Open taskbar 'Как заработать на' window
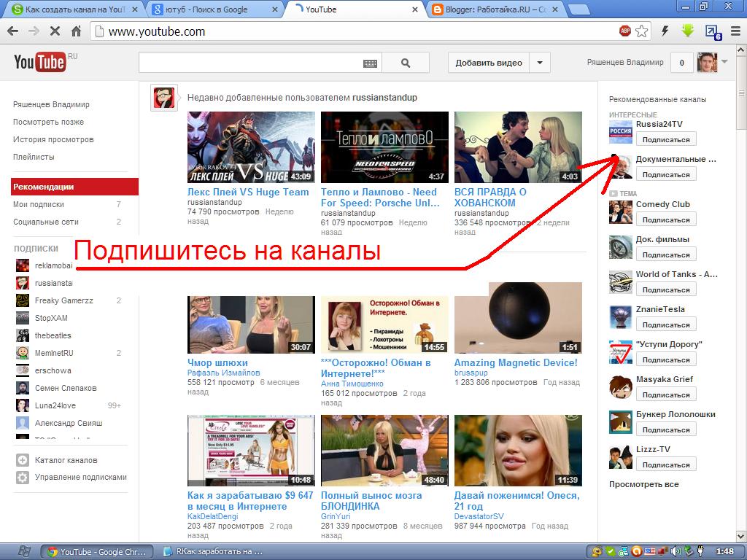This screenshot has width=747, height=560. 212,552
